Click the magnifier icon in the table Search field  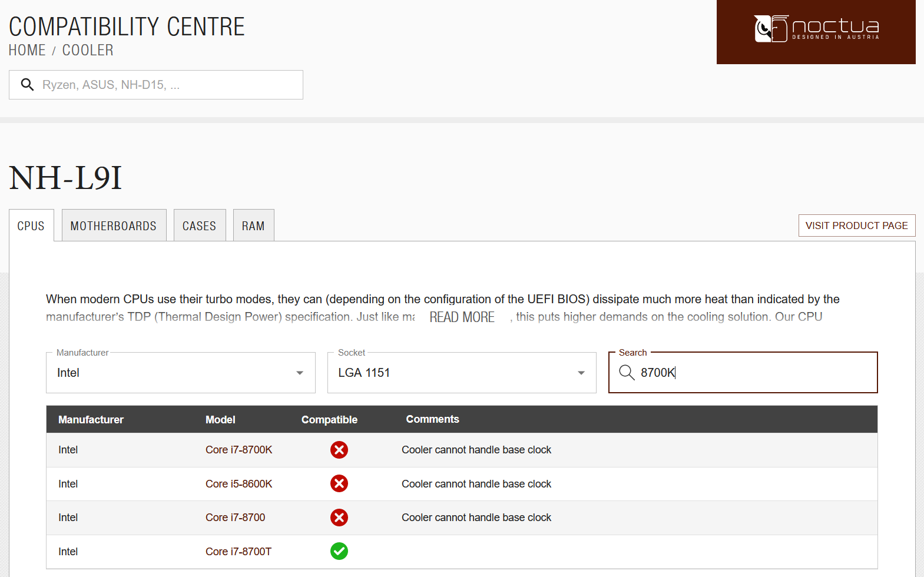(x=627, y=372)
